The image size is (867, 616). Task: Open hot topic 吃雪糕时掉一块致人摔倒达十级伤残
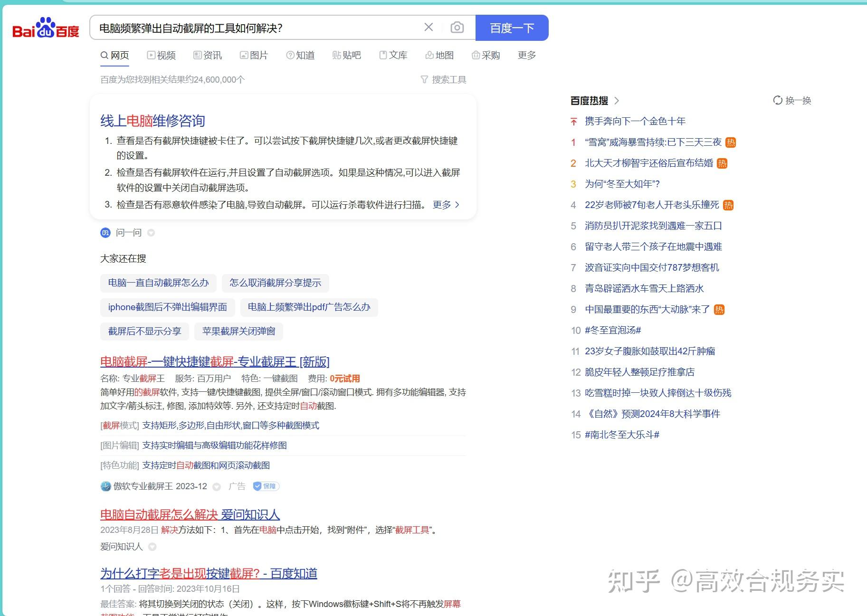[x=658, y=393]
